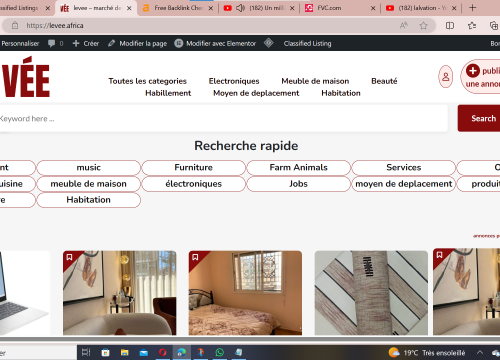
Task: Click Modifier la page
Action: [137, 43]
